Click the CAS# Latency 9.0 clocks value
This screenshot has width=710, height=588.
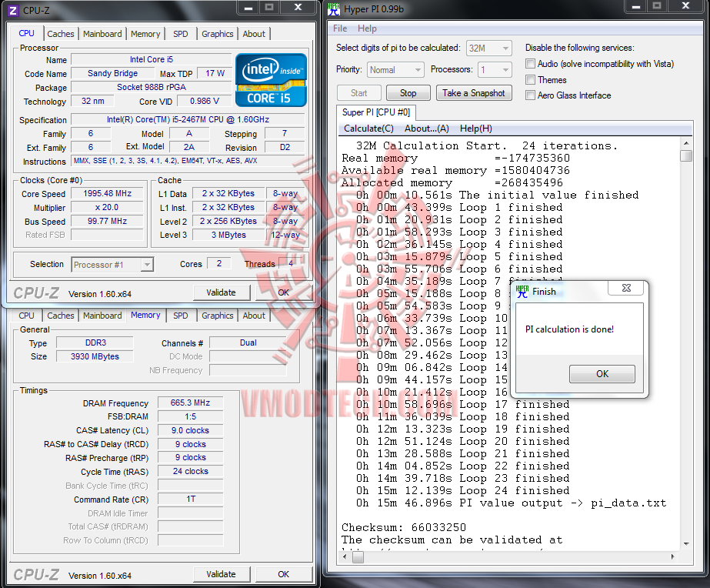(x=190, y=430)
